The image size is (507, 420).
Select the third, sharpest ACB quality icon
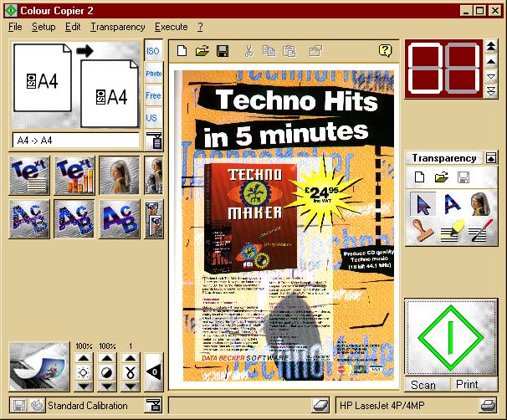[x=120, y=219]
